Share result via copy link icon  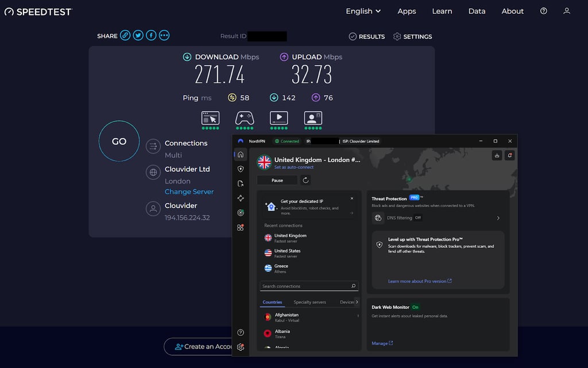click(x=125, y=35)
